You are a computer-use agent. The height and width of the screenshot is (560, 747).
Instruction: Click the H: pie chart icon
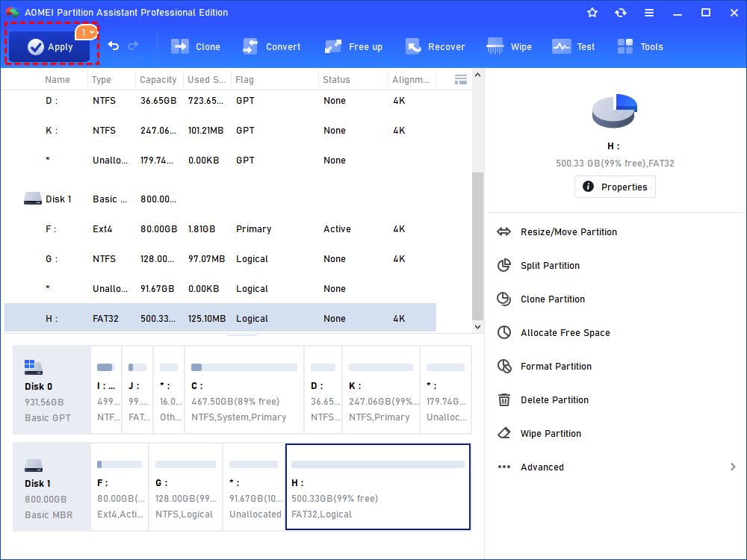pyautogui.click(x=614, y=111)
